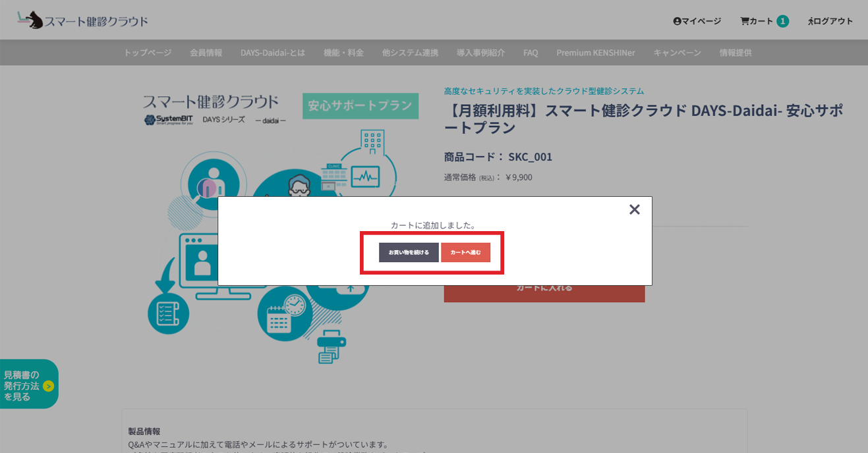
Task: Open DAYS-Daidai-とは menu item
Action: point(273,53)
